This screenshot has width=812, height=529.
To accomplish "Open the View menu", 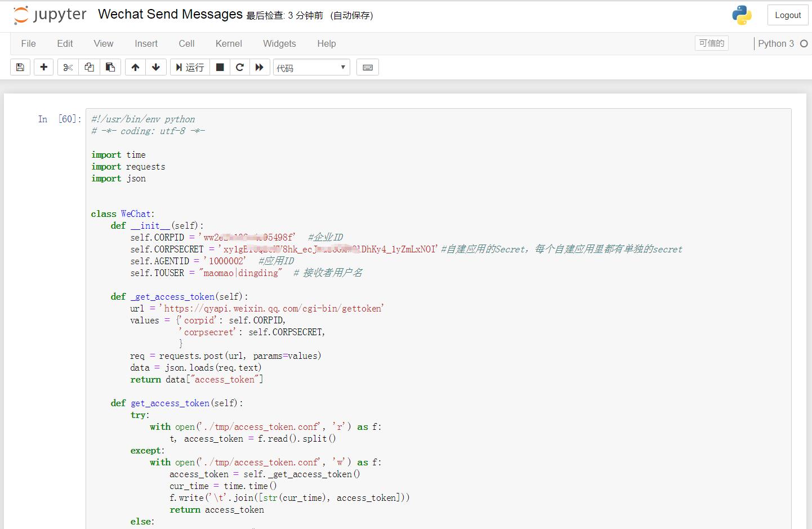I will 104,43.
